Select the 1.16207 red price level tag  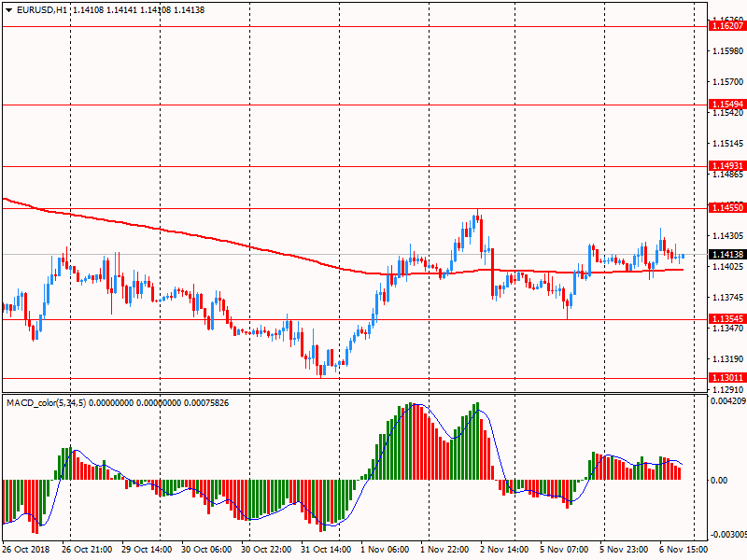pyautogui.click(x=726, y=27)
